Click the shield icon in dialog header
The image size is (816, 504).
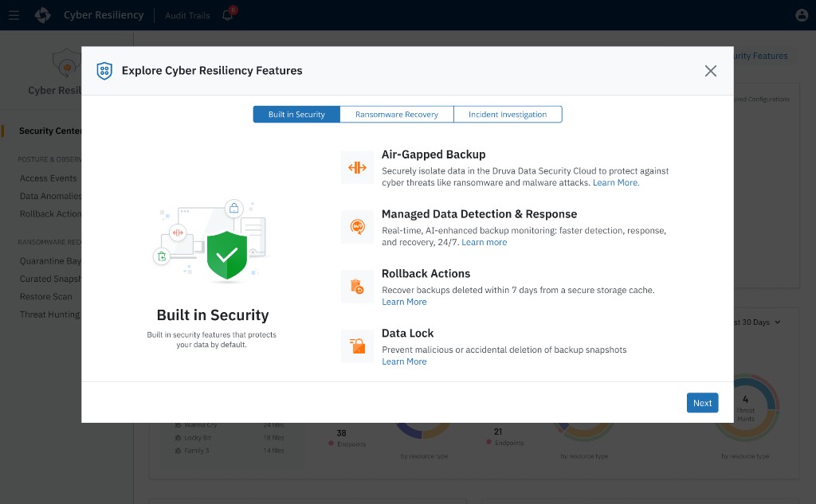click(104, 71)
